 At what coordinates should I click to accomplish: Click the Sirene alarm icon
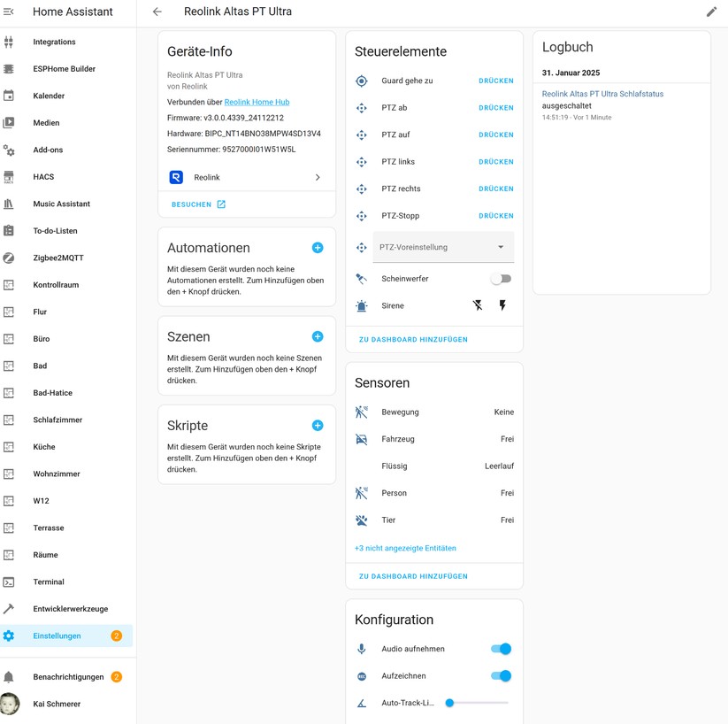(361, 305)
